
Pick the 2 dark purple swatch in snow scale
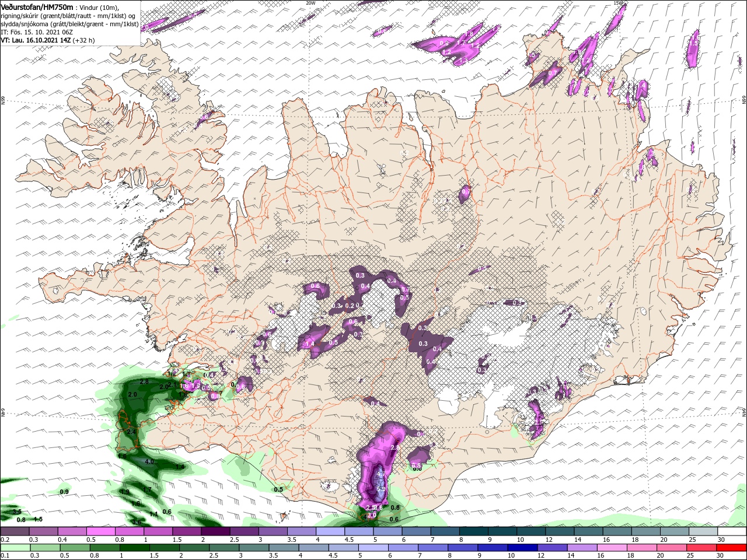pos(215,531)
